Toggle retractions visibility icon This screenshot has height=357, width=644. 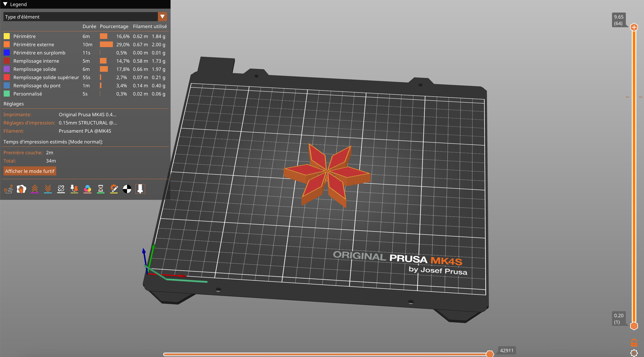[x=35, y=189]
